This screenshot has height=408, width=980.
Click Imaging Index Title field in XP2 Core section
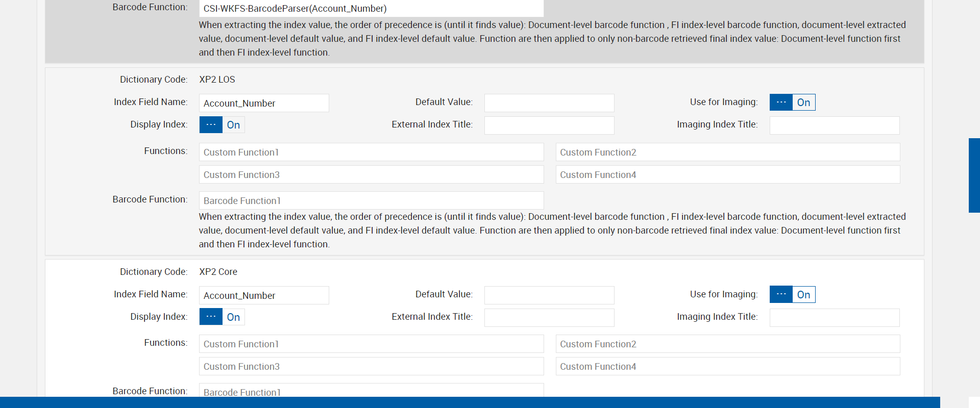[835, 318]
